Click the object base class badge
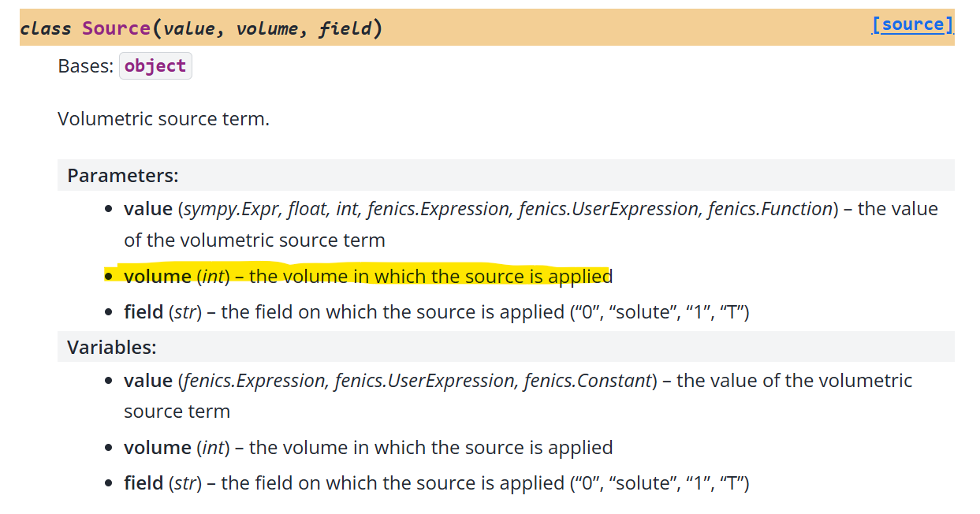Image resolution: width=980 pixels, height=514 pixels. coord(155,66)
